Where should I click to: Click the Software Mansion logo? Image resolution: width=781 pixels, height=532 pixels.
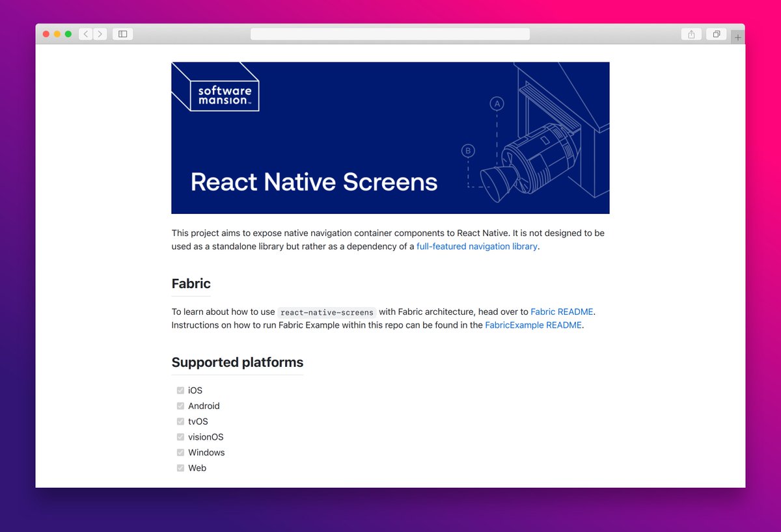(x=225, y=96)
